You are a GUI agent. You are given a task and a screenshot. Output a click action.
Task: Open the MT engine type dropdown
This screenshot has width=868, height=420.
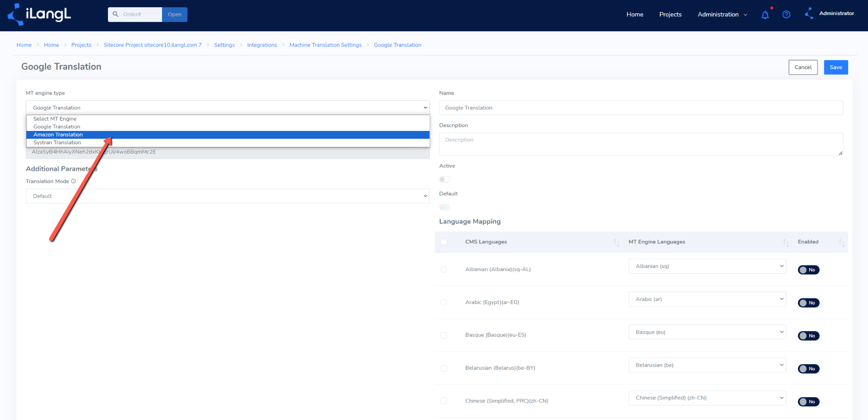(228, 108)
